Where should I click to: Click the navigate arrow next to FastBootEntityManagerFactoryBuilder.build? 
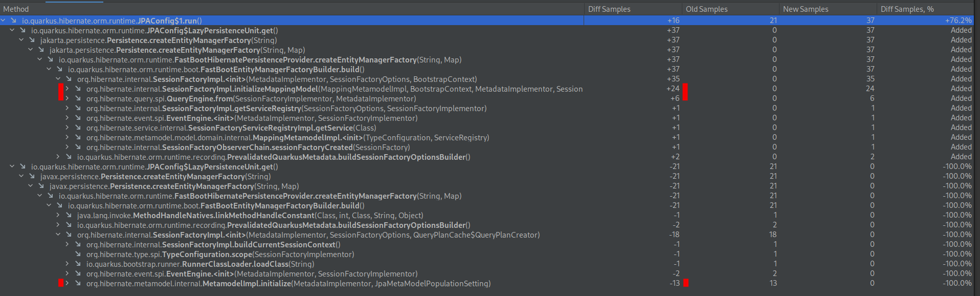point(59,69)
